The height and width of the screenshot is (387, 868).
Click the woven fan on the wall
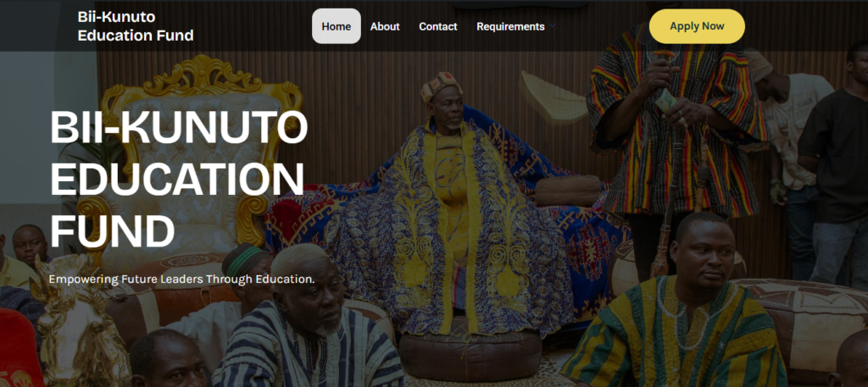tap(554, 96)
